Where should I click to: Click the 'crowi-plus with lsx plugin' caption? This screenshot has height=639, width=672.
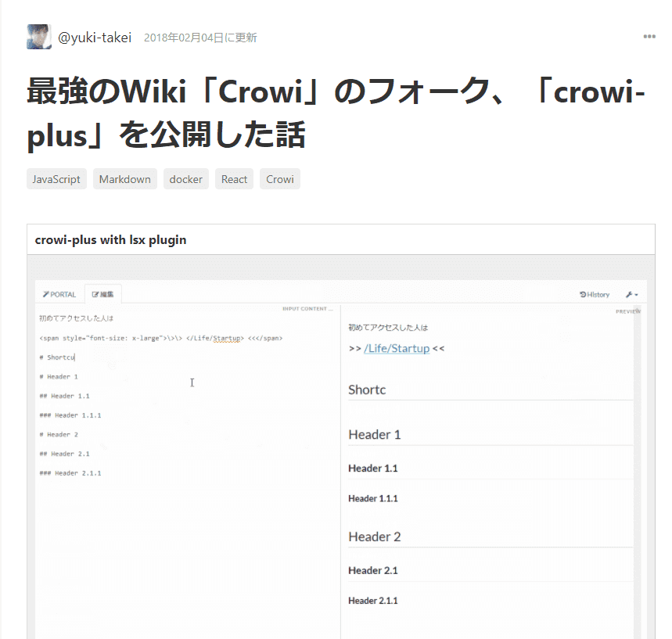pyautogui.click(x=111, y=239)
